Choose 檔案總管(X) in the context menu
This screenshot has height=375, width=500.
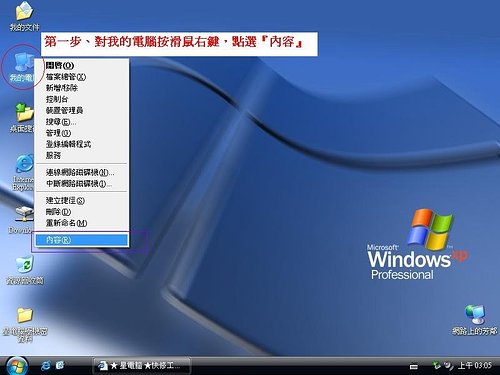click(x=81, y=77)
